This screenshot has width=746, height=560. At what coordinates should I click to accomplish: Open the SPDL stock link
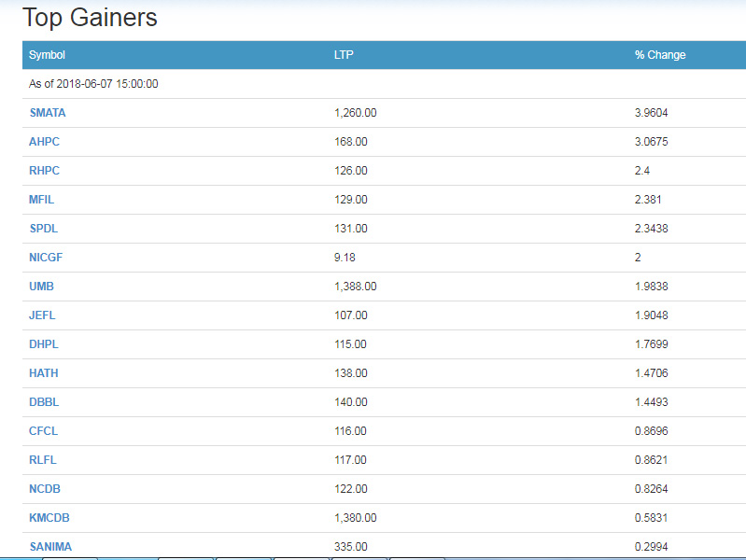point(44,229)
